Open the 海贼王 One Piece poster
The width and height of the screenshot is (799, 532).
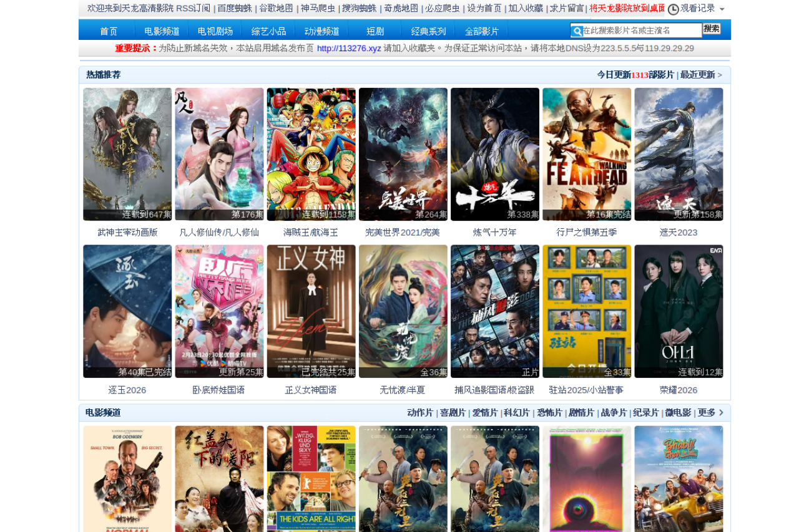[311, 154]
